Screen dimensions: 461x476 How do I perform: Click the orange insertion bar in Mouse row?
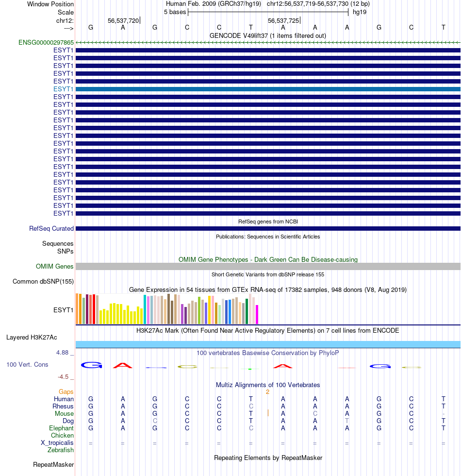click(x=268, y=413)
